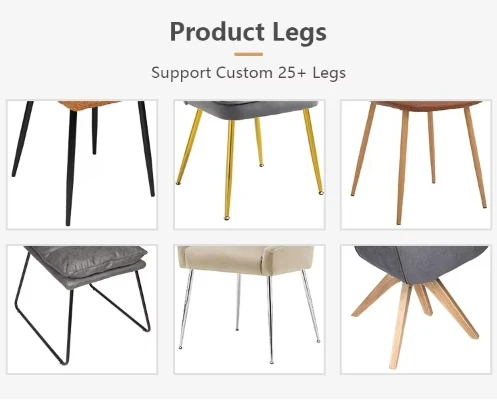Click the front gold leg with foot cap
497x400 pixels.
point(229,170)
